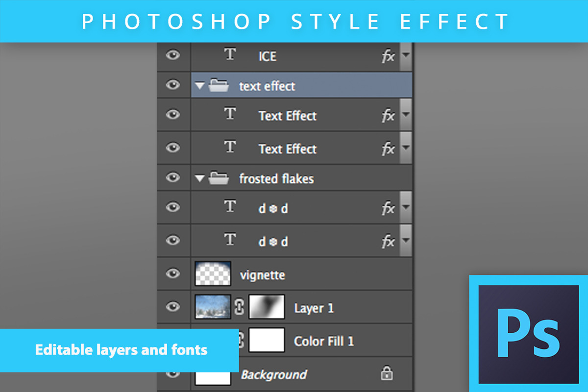
Task: Select the lower Text Effect layer name
Action: [288, 149]
